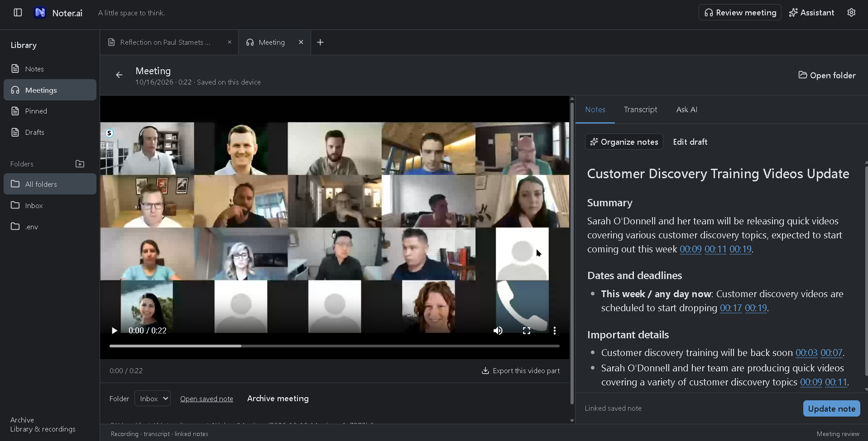Jump to timestamp 00:17
The width and height of the screenshot is (868, 441).
tap(731, 308)
